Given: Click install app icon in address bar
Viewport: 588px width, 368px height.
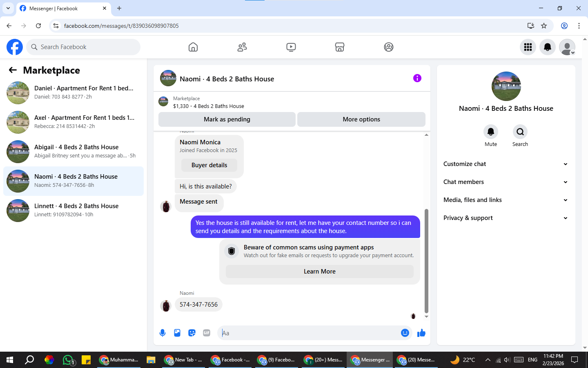Looking at the screenshot, I should tap(531, 26).
